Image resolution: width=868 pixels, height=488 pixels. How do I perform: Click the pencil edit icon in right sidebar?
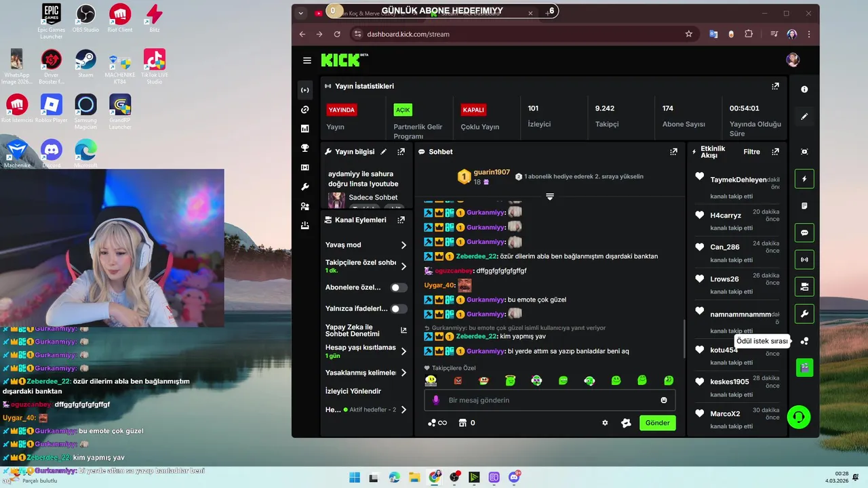[804, 117]
